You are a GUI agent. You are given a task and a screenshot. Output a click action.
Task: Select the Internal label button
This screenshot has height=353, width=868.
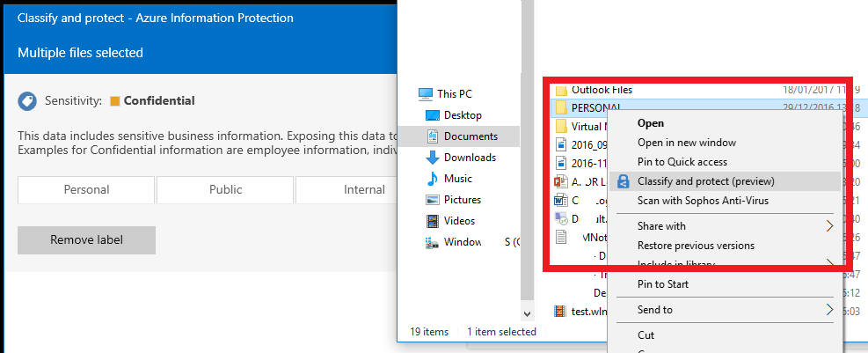point(346,190)
